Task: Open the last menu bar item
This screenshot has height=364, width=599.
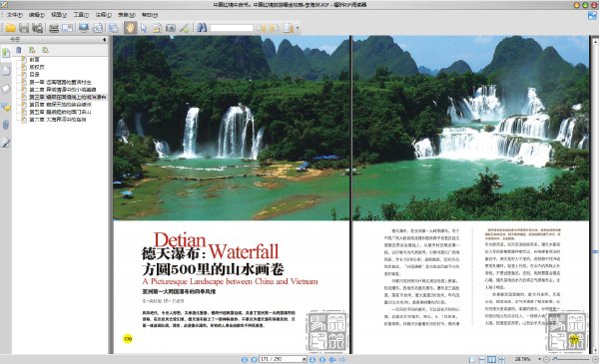Action: click(150, 15)
